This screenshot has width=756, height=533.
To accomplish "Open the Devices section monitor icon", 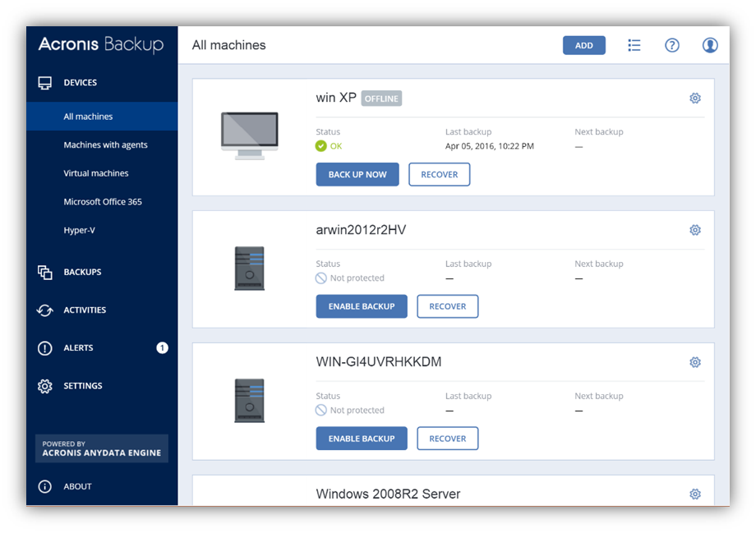I will 45,83.
